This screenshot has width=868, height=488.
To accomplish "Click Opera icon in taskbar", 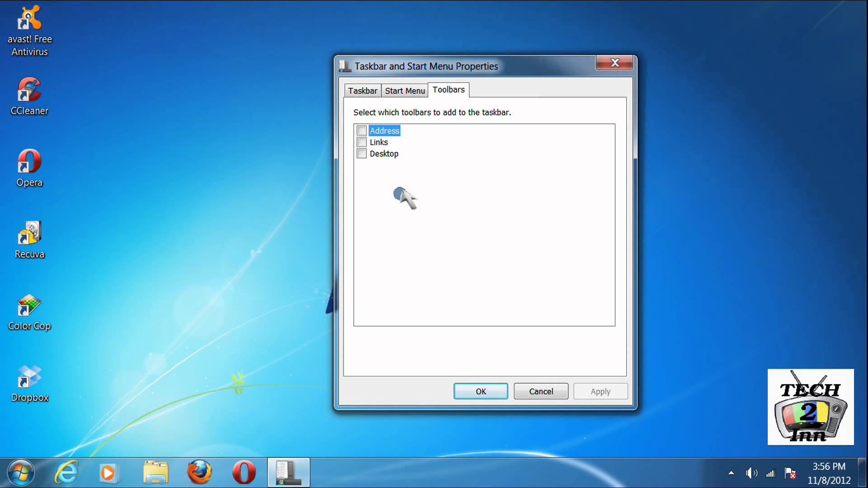I will click(244, 473).
